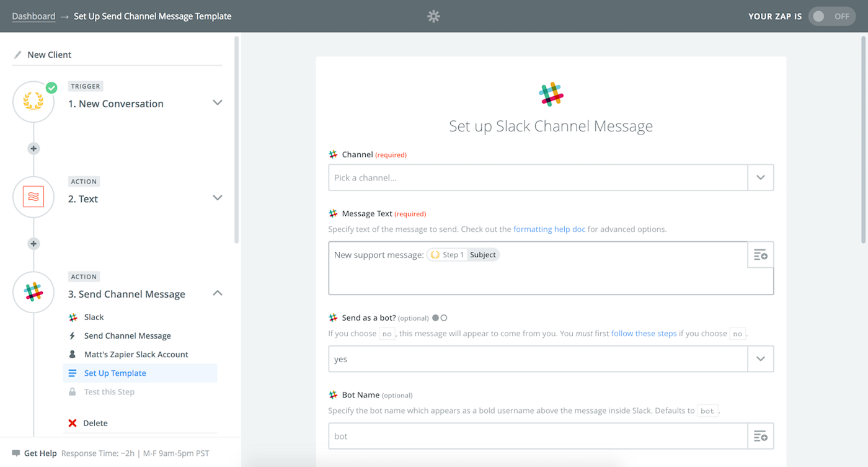
Task: Open the Channel dropdown arrow
Action: [761, 177]
